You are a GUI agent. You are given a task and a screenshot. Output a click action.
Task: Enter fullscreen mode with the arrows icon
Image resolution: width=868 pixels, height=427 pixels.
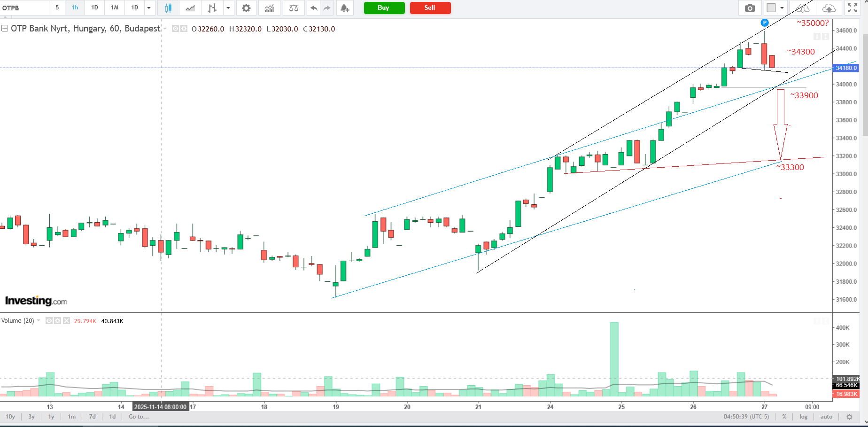(x=852, y=8)
